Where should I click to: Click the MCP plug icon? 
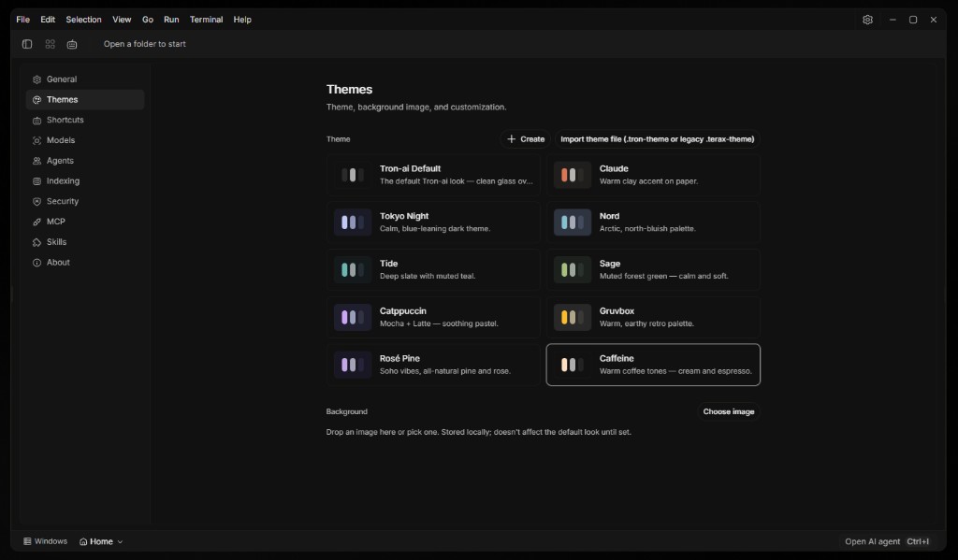point(36,222)
